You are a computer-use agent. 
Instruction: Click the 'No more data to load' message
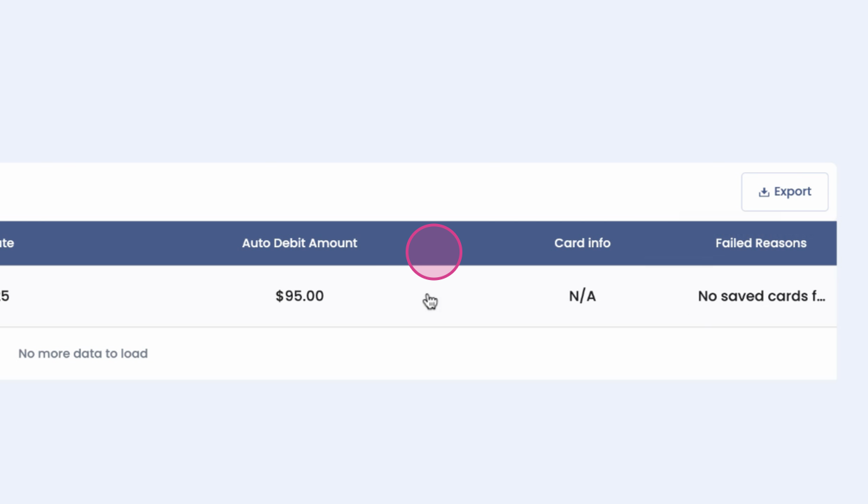(83, 353)
